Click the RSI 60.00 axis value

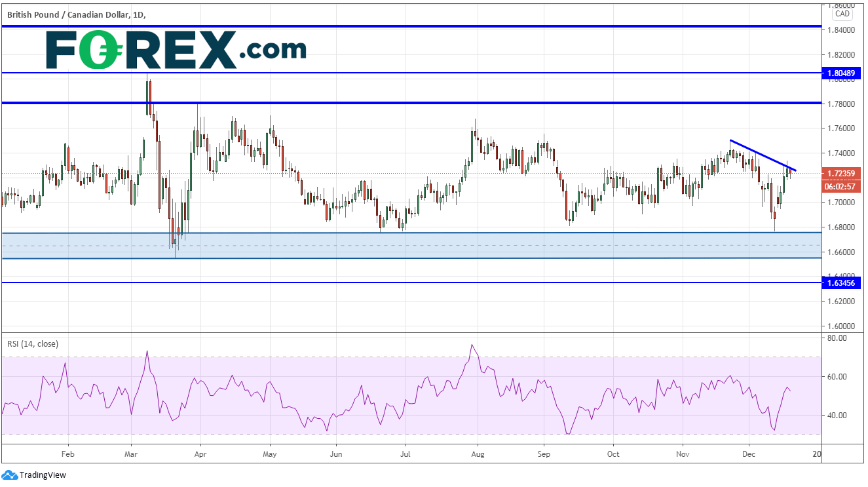click(x=838, y=377)
